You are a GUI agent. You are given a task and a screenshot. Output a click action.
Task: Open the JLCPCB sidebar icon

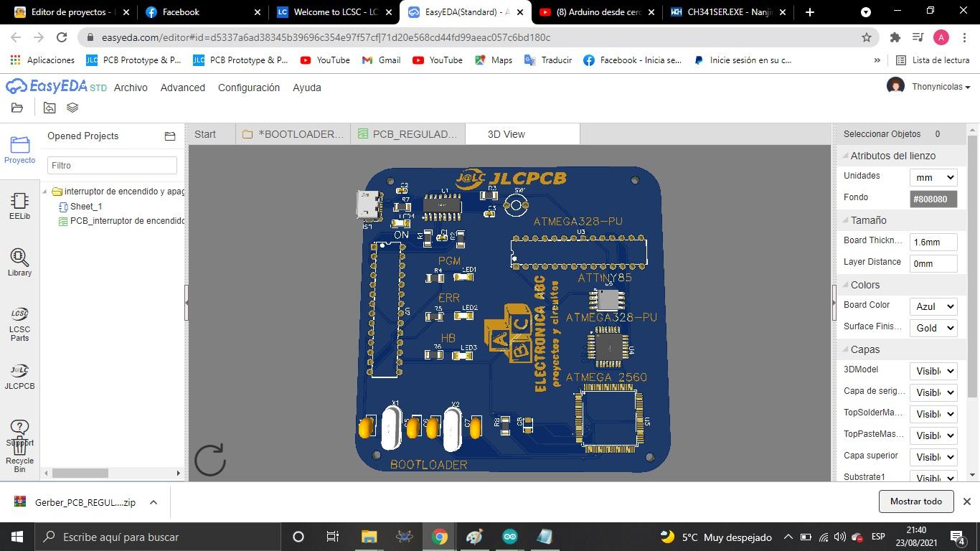[x=20, y=376]
